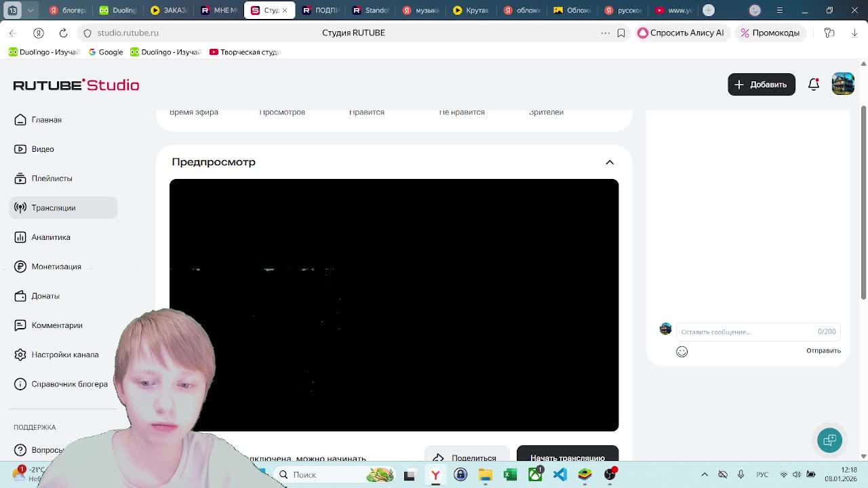Click the browser sidebar panel icon

(829, 33)
